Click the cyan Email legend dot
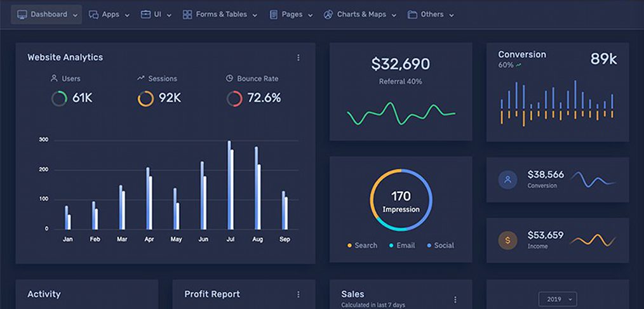 coord(391,246)
